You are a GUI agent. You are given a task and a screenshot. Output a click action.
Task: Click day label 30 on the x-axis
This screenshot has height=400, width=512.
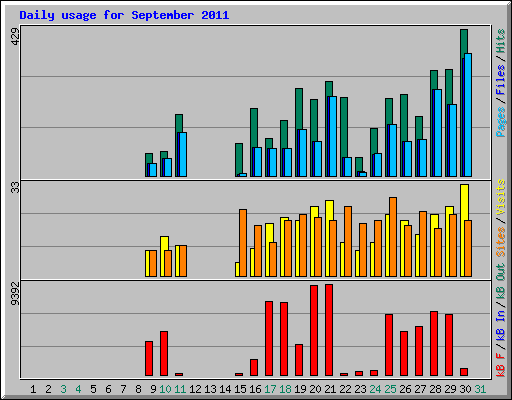tap(465, 389)
